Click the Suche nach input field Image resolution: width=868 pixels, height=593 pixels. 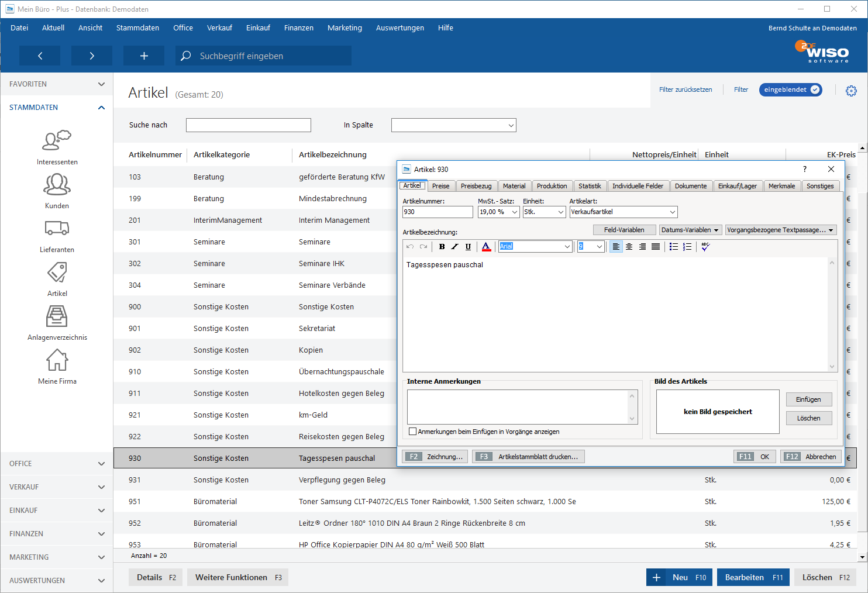click(249, 125)
